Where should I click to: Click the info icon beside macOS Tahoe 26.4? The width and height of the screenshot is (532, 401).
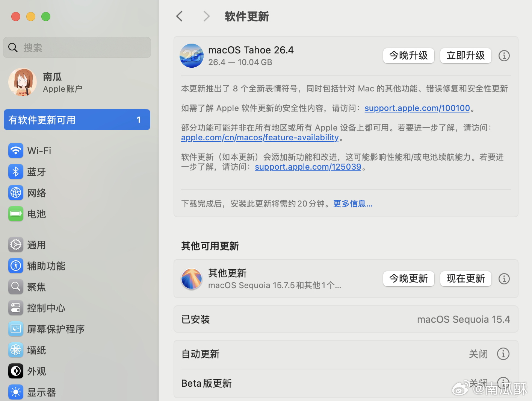click(x=504, y=56)
